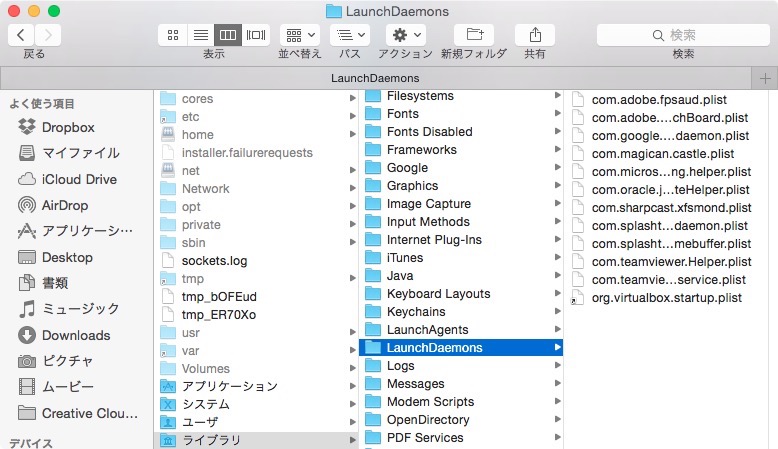The image size is (778, 449).
Task: Select the LaunchDaemons tab
Action: [x=375, y=78]
